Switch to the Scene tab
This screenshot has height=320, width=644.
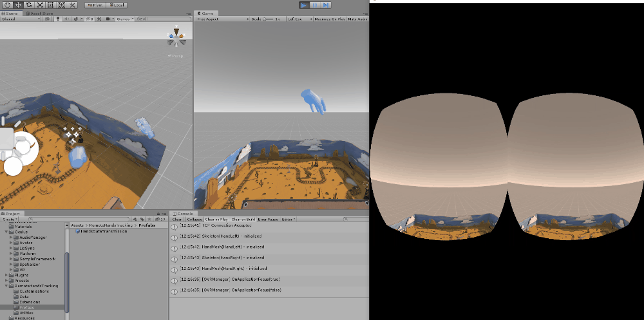[x=10, y=14]
